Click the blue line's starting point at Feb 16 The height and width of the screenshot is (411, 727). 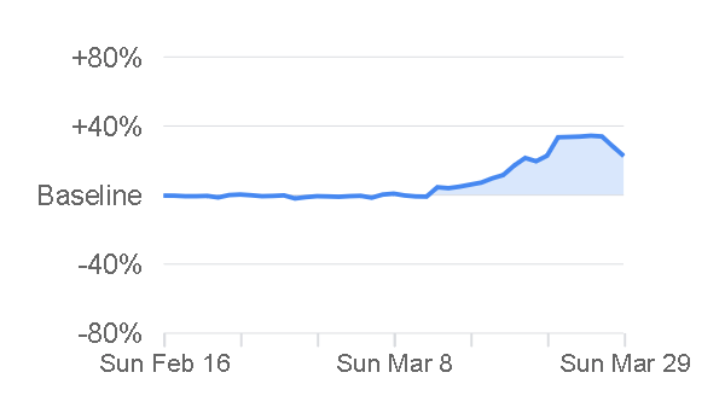pos(165,195)
